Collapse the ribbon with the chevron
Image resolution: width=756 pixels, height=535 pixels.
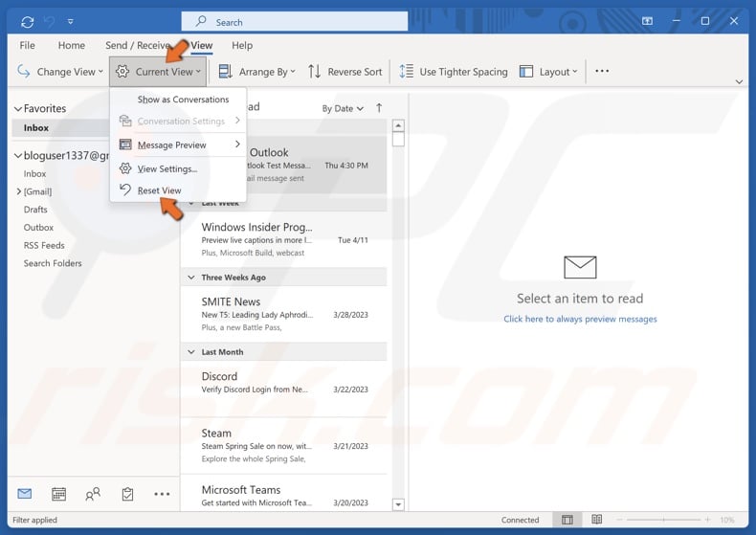739,82
